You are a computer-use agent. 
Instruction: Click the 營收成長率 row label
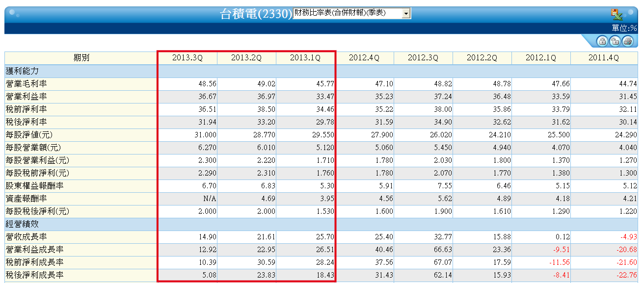click(x=26, y=237)
